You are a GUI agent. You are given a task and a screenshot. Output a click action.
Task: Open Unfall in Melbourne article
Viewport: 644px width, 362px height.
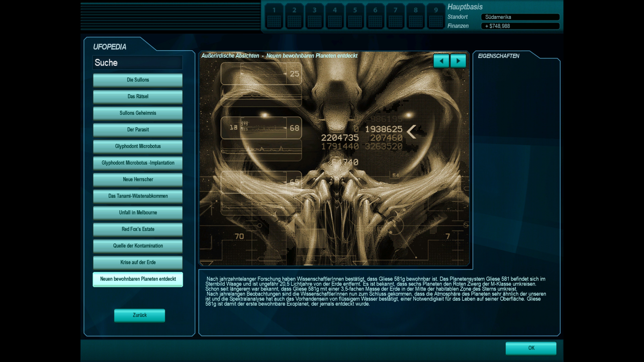(x=138, y=213)
